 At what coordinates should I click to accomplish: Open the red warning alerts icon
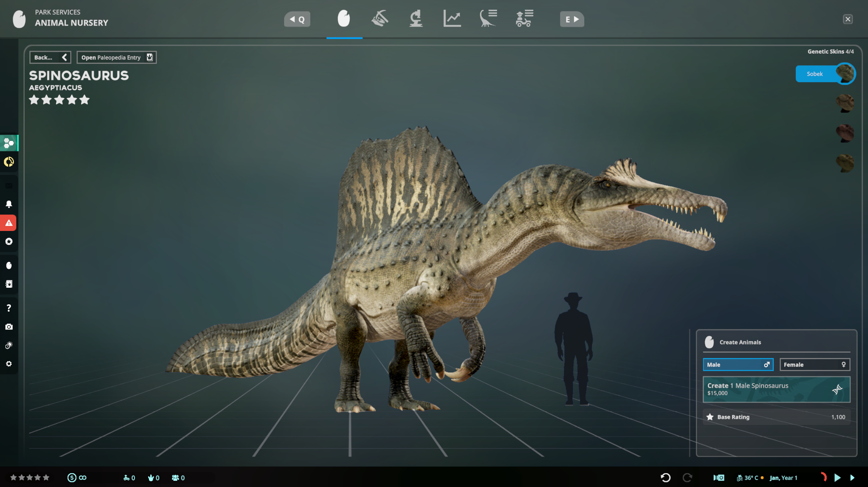coord(8,223)
